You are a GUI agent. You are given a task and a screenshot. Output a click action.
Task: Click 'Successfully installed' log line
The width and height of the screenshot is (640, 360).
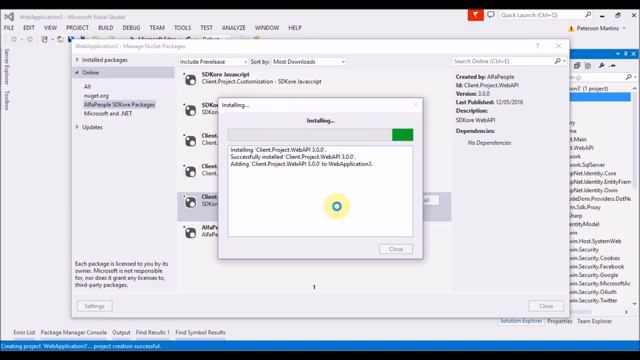point(293,157)
